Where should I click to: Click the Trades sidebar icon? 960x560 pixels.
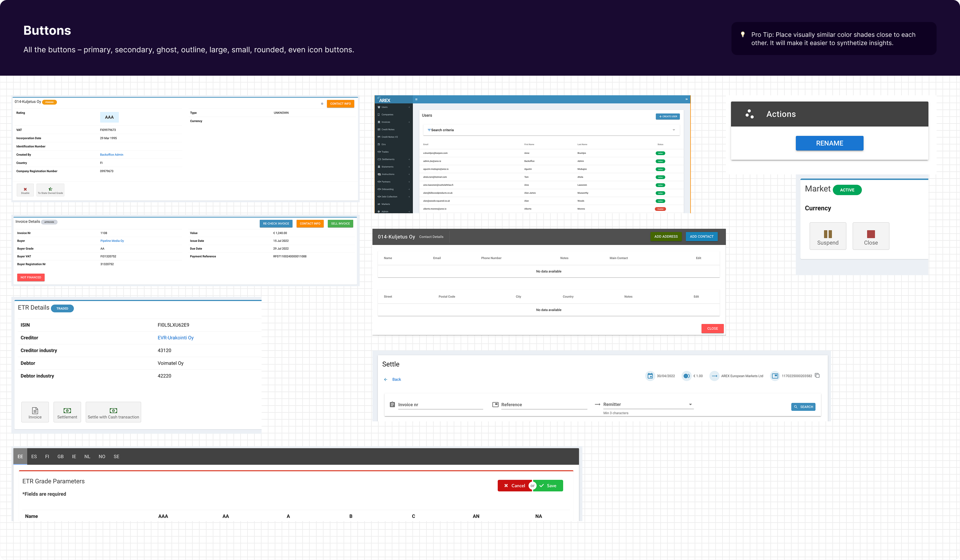pos(379,152)
